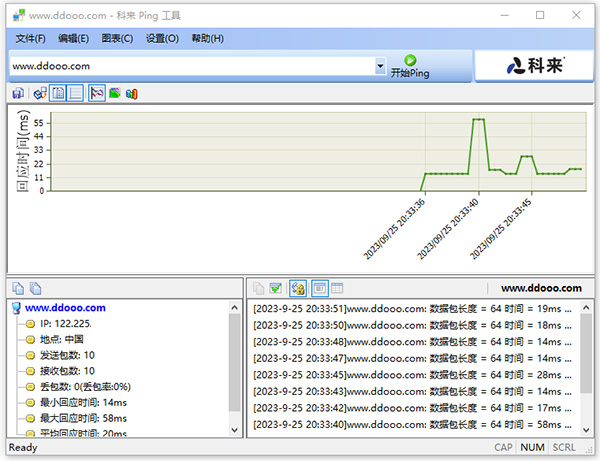Select the www.ddooo.com tree root node
600x461 pixels.
[65, 308]
